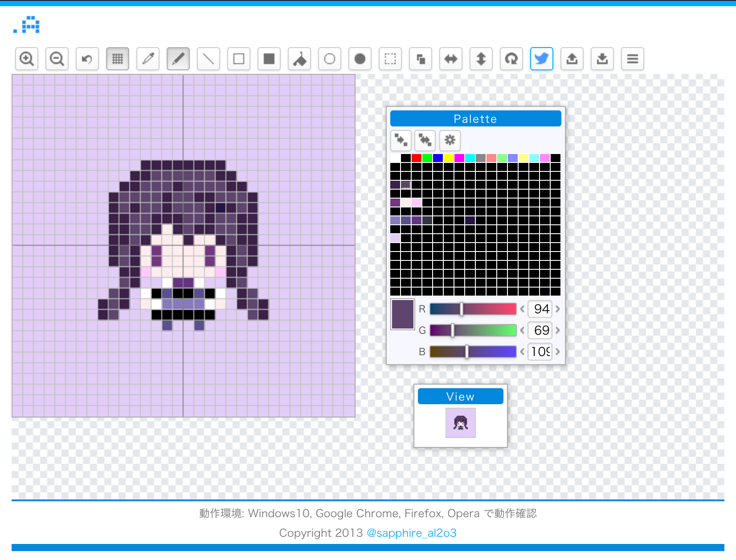736x560 pixels.
Task: Rotate the image with the rotate icon
Action: (x=511, y=59)
